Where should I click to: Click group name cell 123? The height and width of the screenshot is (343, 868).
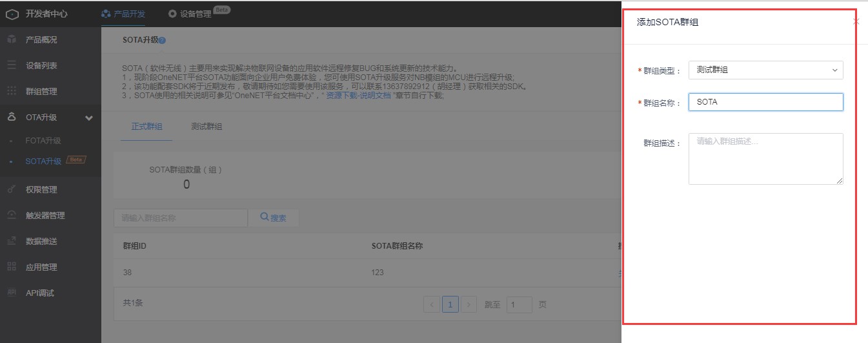click(x=378, y=272)
